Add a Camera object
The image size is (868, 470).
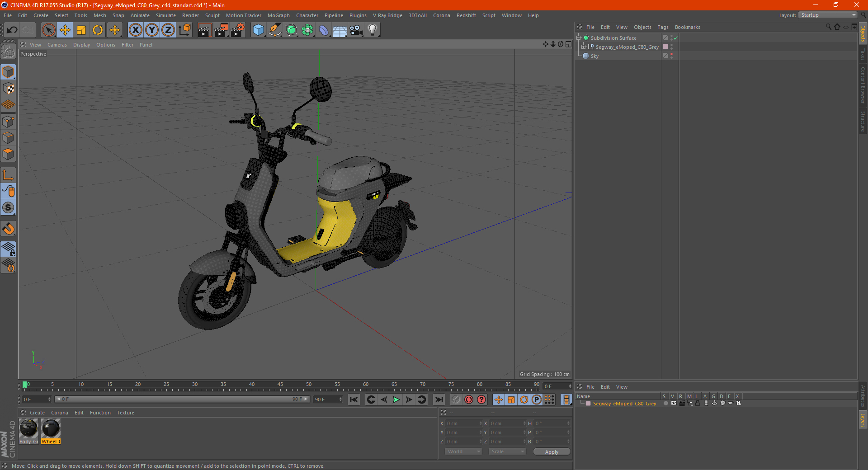pos(356,30)
